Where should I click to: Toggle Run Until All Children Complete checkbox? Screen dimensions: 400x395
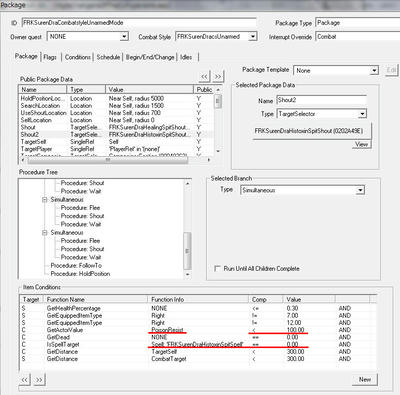218,268
